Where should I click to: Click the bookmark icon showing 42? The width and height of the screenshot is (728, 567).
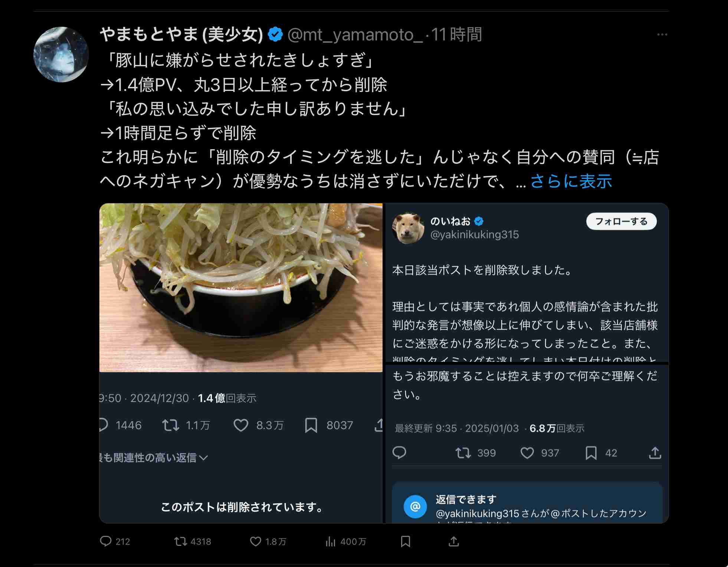pos(591,453)
